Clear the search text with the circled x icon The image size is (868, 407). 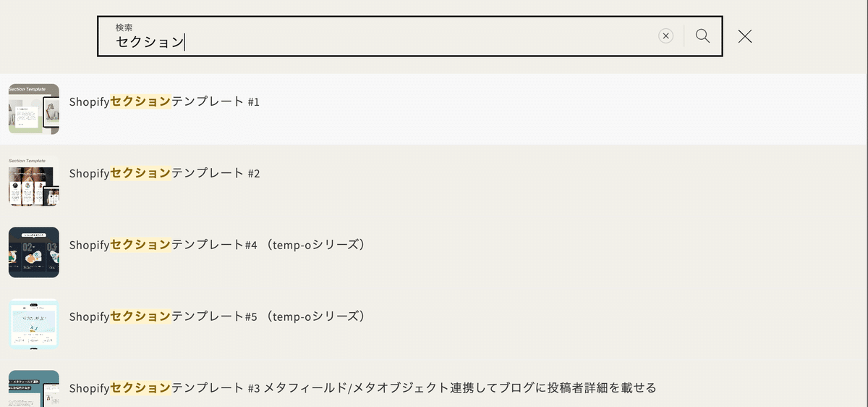coord(665,36)
